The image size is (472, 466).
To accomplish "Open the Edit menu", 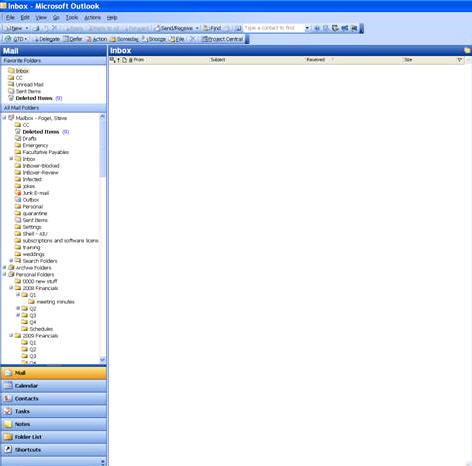I will (25, 17).
